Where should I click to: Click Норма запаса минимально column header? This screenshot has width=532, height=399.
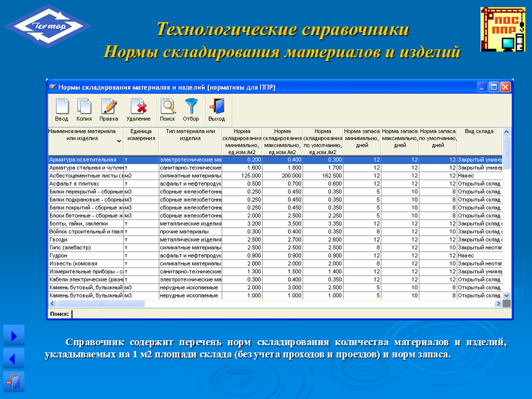362,141
